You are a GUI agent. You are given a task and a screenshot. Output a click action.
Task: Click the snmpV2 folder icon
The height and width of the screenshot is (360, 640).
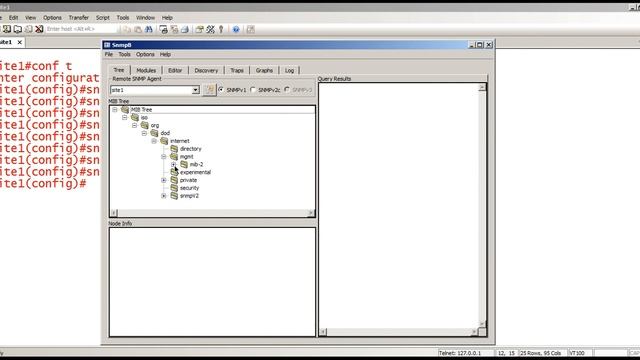tap(174, 196)
